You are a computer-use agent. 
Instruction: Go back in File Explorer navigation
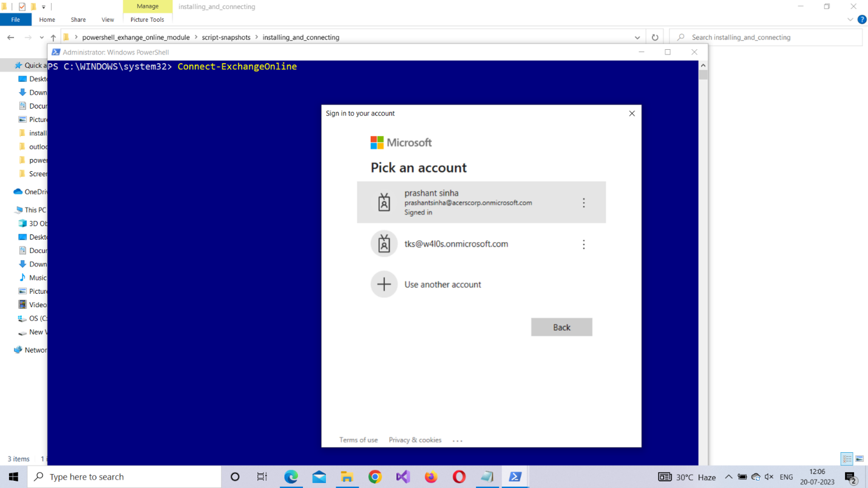pyautogui.click(x=11, y=37)
